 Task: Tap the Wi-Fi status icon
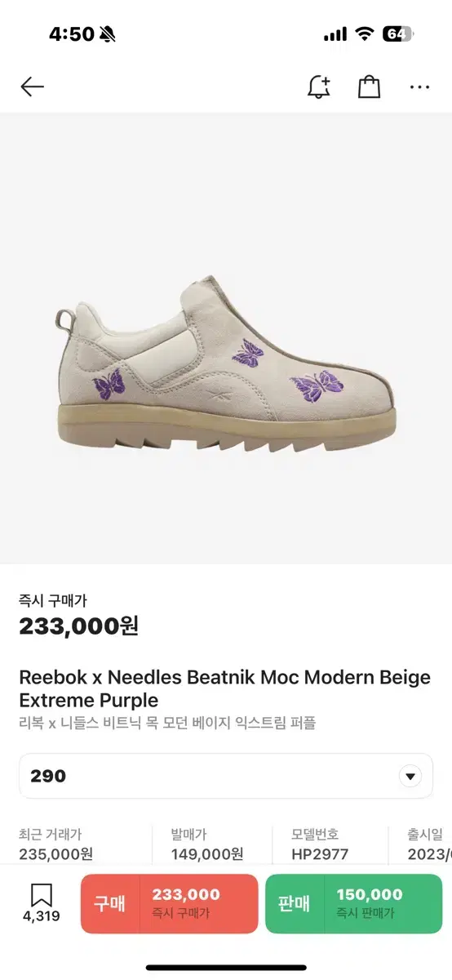point(365,33)
